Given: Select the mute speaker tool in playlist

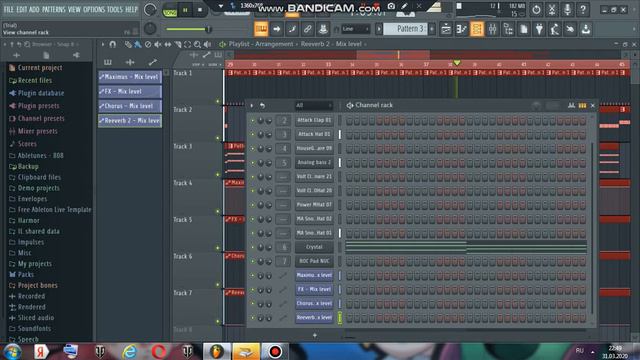Looking at the screenshot, I should (158, 44).
